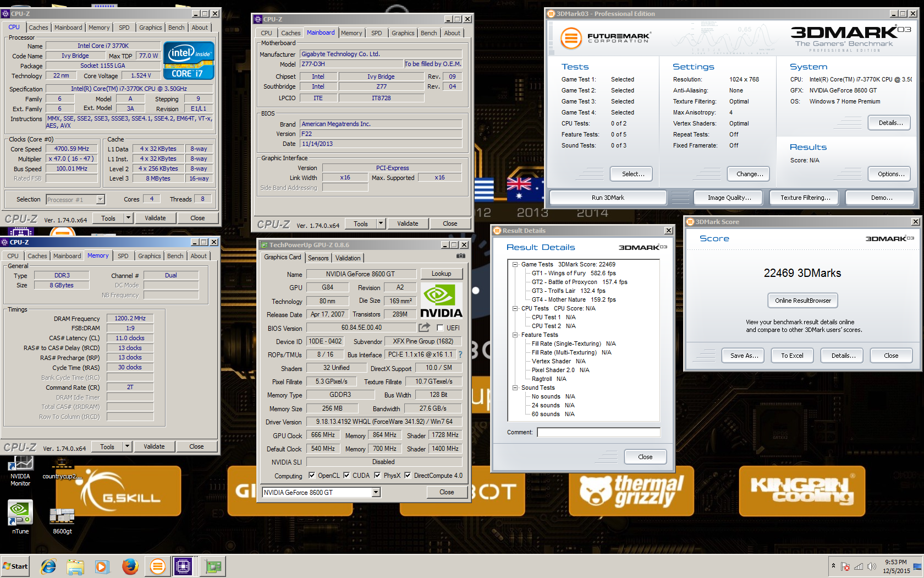
Task: Collapse the Feature Tests tree node
Action: click(515, 335)
